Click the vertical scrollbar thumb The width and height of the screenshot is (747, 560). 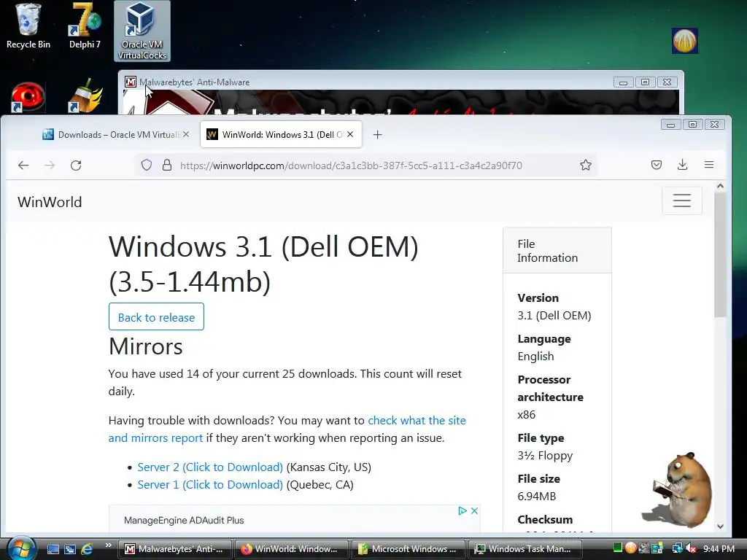pos(720,254)
